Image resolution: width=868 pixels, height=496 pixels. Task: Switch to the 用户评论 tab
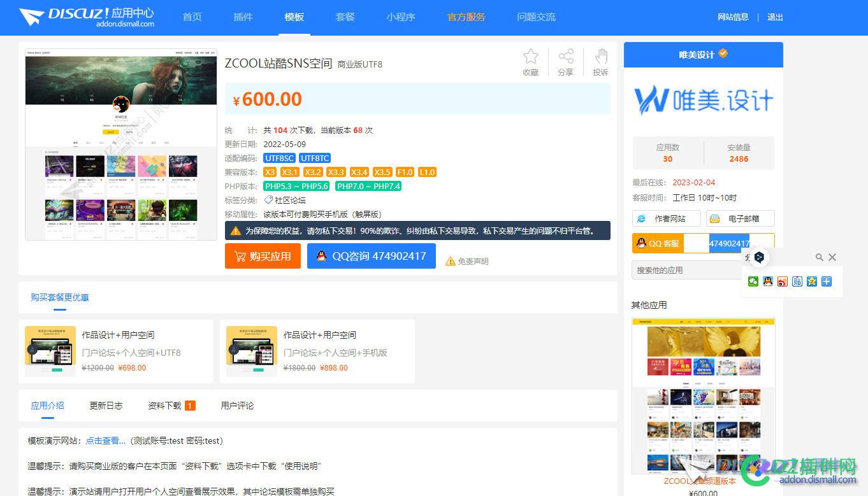pos(237,406)
